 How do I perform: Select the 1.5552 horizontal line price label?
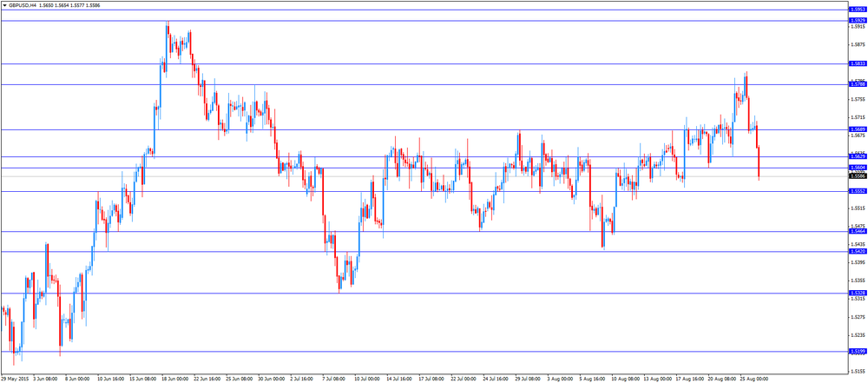[x=857, y=191]
